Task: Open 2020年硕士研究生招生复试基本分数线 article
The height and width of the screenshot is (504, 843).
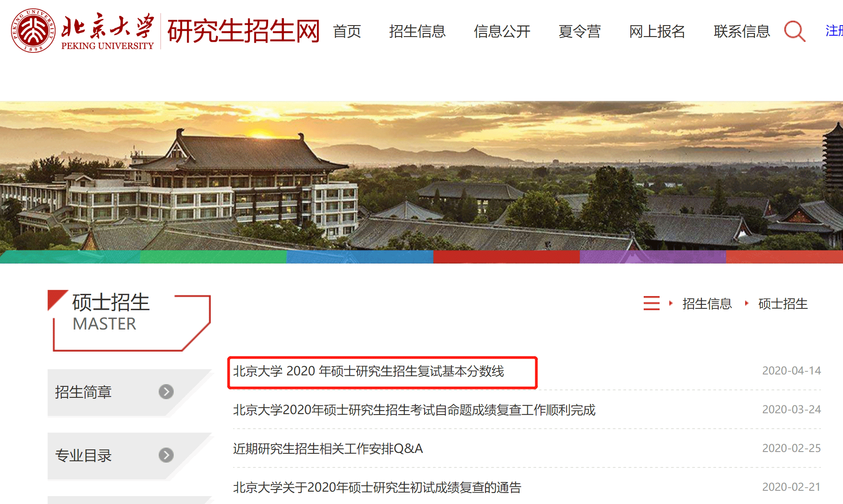Action: pos(368,371)
